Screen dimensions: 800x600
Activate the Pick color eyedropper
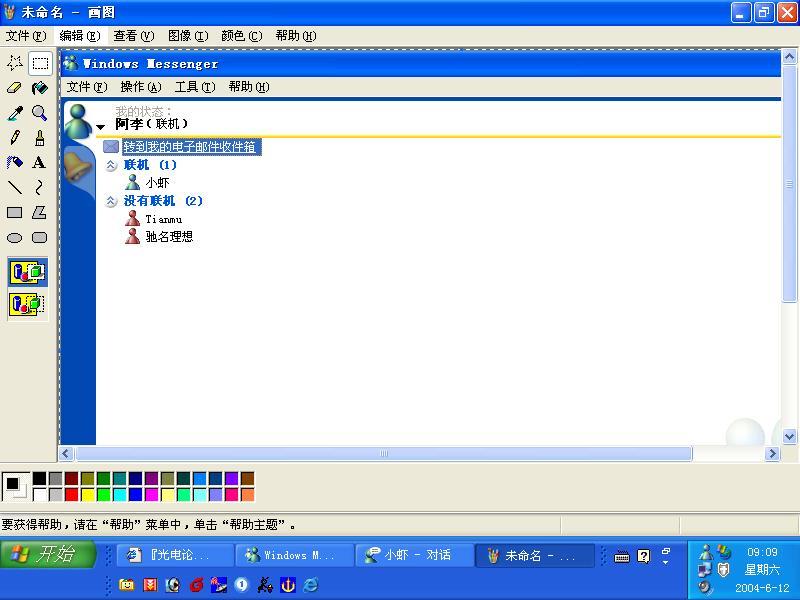tap(15, 113)
